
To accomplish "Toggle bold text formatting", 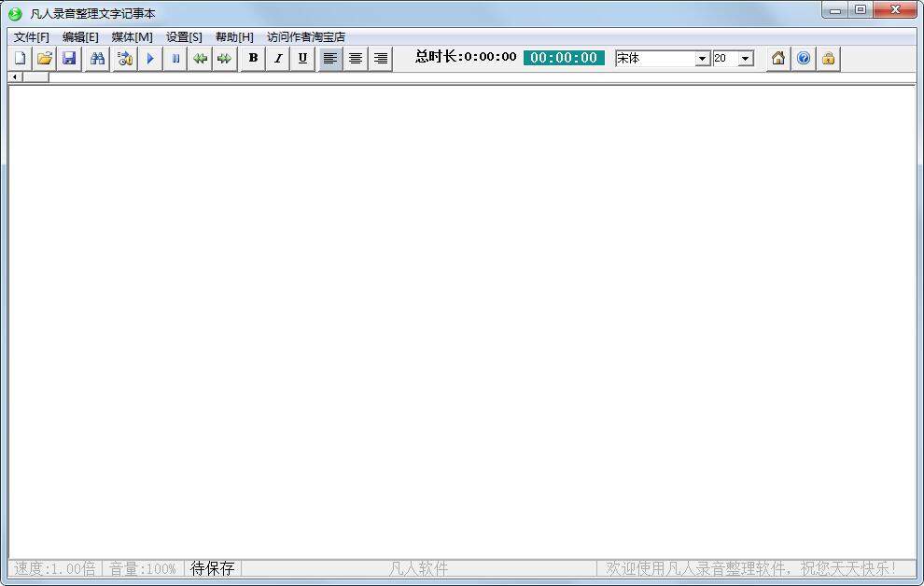I will tap(253, 59).
